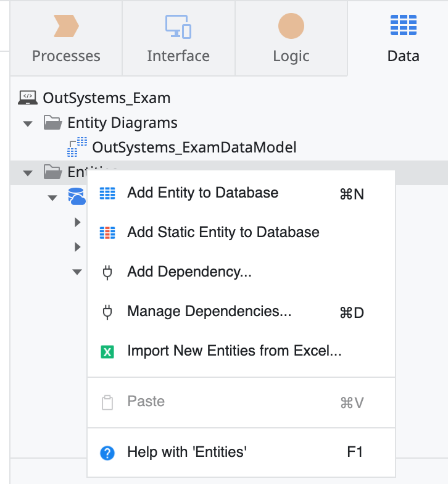This screenshot has height=484, width=448.
Task: Choose Add Entity to Database
Action: pyautogui.click(x=202, y=193)
